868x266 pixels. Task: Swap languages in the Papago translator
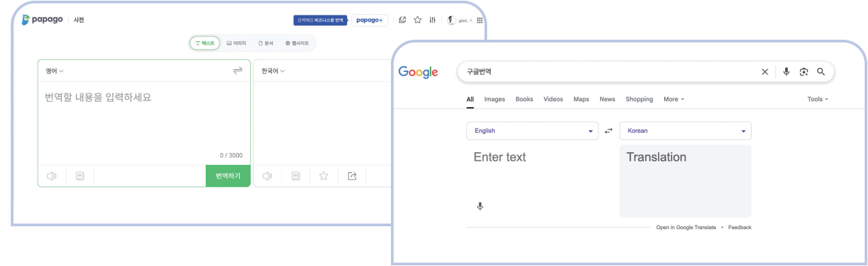(x=238, y=71)
